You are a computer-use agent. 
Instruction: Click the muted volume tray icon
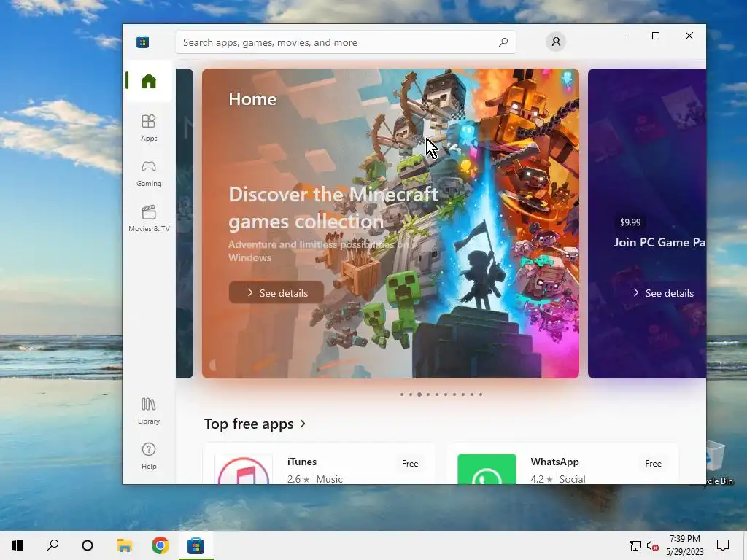(x=653, y=545)
